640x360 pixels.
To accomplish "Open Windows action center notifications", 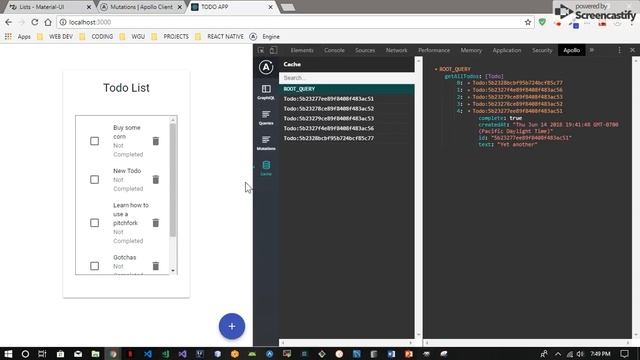I will pyautogui.click(x=624, y=354).
